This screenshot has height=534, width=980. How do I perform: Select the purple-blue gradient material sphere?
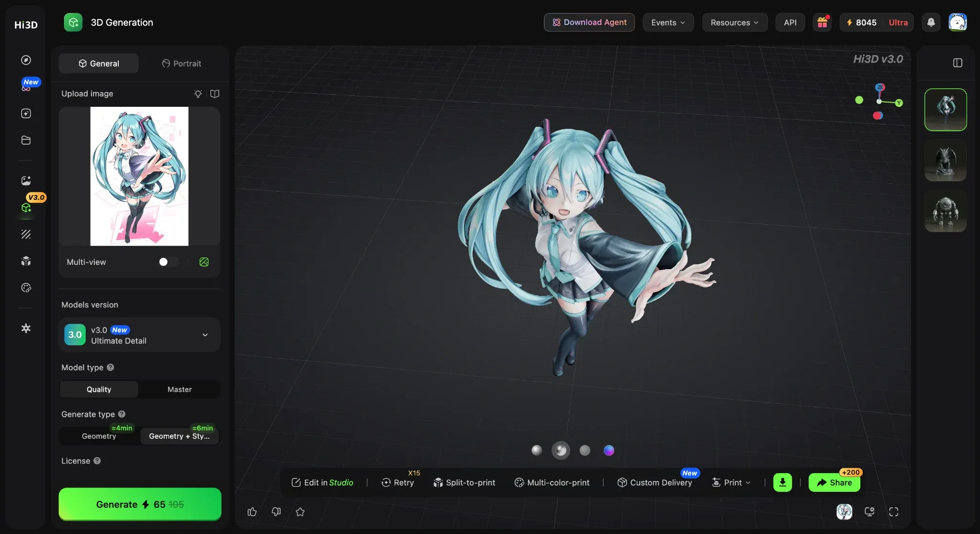coord(608,450)
